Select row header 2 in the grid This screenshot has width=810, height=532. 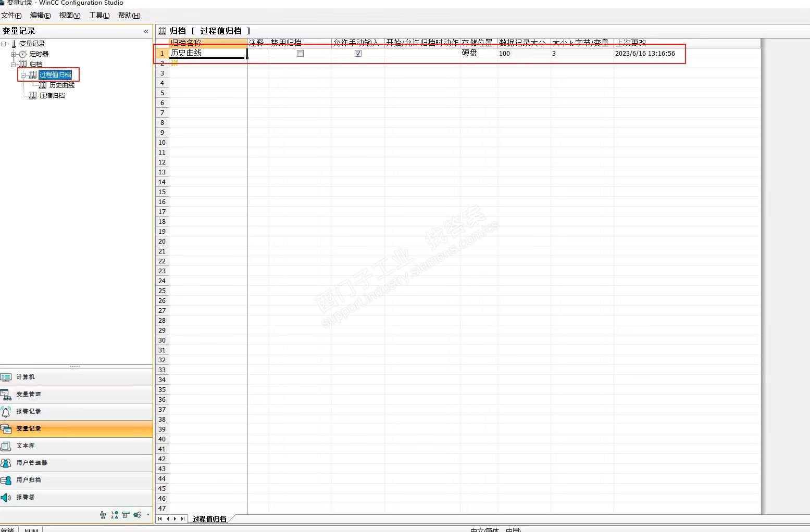tap(162, 63)
